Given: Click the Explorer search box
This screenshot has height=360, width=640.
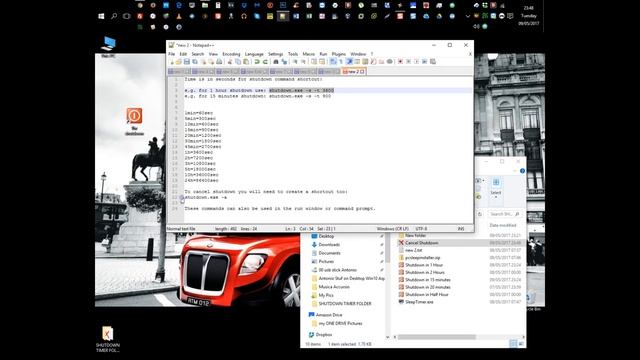Looking at the screenshot, I should 504,214.
